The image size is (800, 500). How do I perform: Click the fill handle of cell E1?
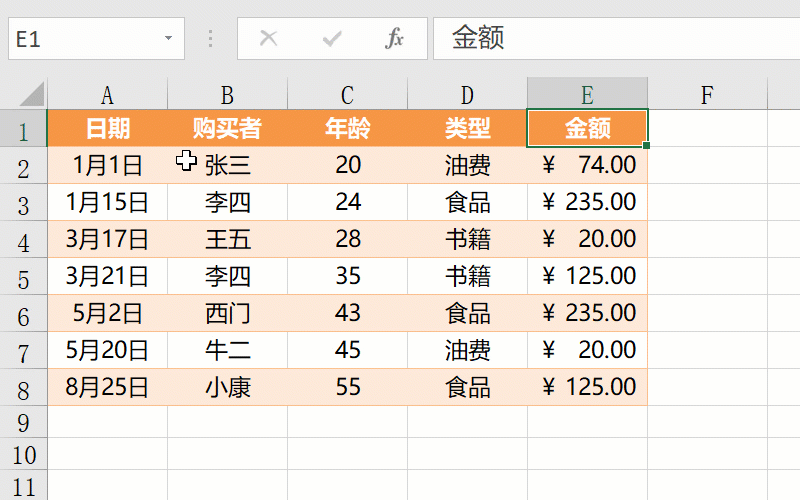(646, 145)
